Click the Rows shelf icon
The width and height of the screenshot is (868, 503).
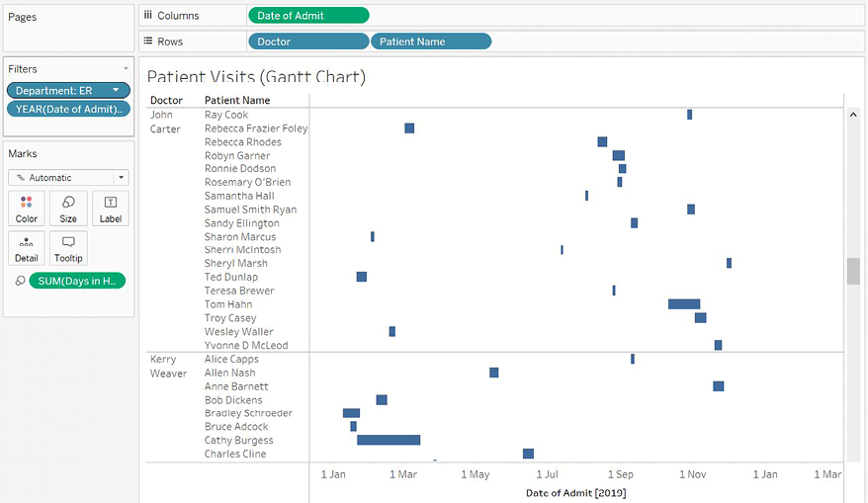point(148,42)
